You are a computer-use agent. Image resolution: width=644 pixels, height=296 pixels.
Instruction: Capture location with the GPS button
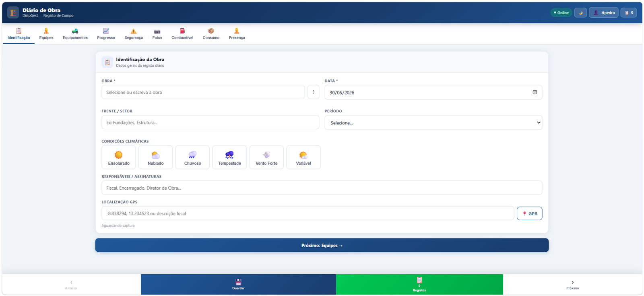click(x=529, y=213)
